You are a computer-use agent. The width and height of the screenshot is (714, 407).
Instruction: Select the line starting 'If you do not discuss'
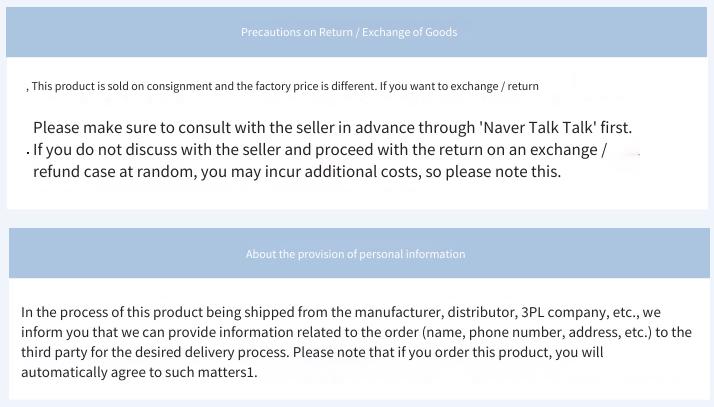point(320,150)
